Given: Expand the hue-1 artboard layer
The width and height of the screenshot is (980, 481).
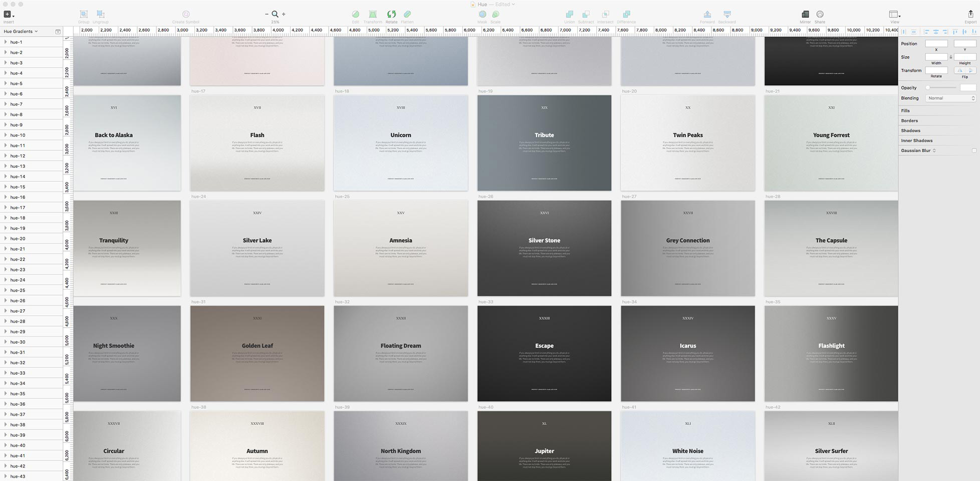Looking at the screenshot, I should 6,42.
